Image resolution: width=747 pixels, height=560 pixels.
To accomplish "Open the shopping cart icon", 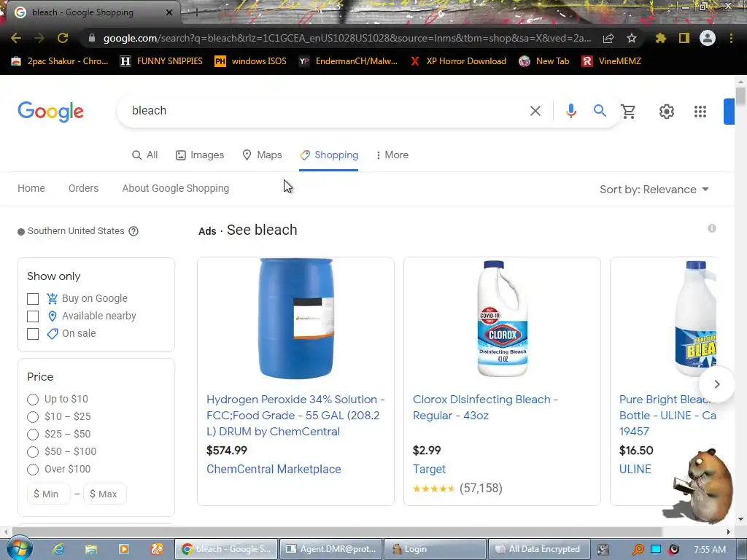I will pos(628,112).
